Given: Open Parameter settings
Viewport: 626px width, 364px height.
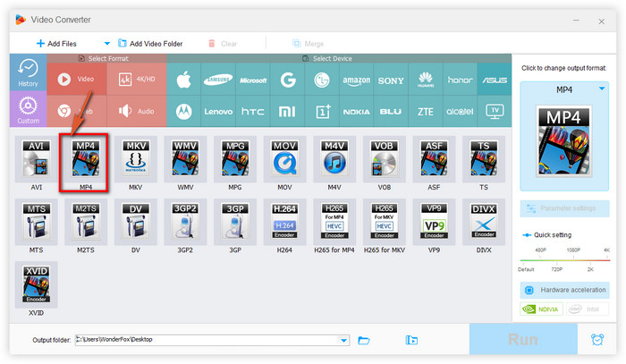Looking at the screenshot, I should pos(564,208).
